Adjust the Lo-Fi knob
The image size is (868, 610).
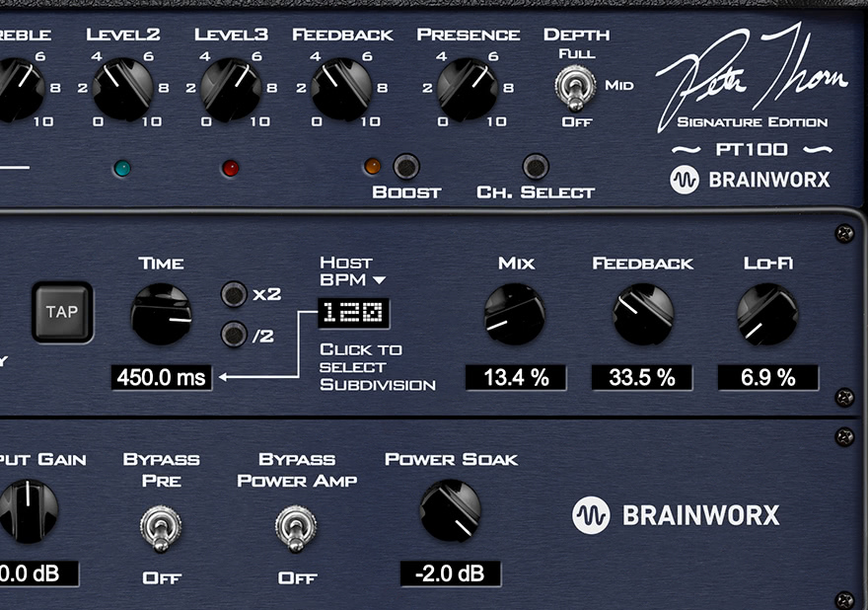[x=767, y=314]
